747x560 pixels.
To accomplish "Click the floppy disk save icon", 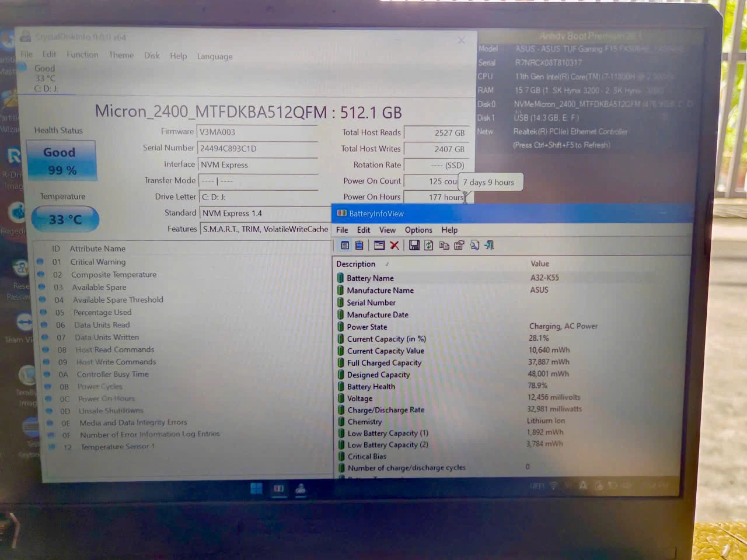I will [x=414, y=246].
